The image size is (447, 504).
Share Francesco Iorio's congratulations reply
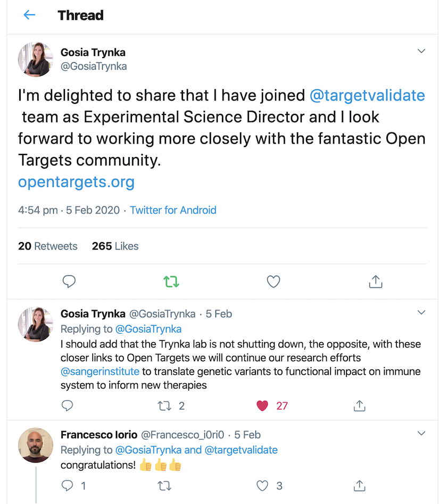[359, 485]
